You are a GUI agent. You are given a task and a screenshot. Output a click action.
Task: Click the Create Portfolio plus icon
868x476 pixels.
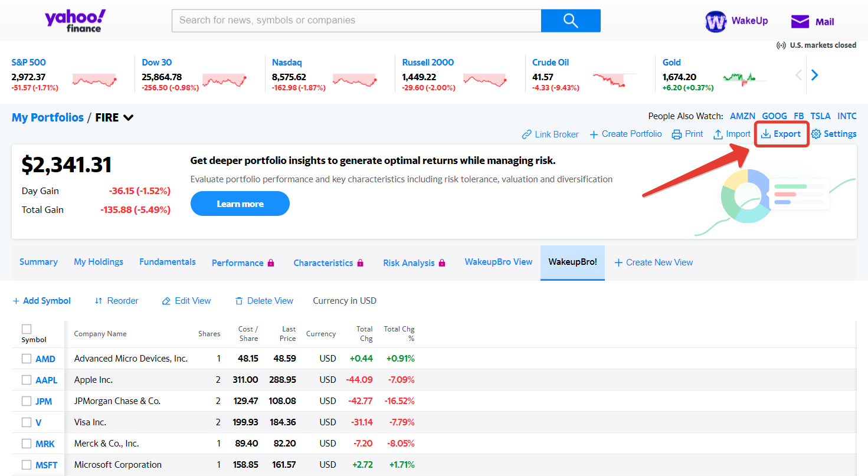click(x=594, y=134)
